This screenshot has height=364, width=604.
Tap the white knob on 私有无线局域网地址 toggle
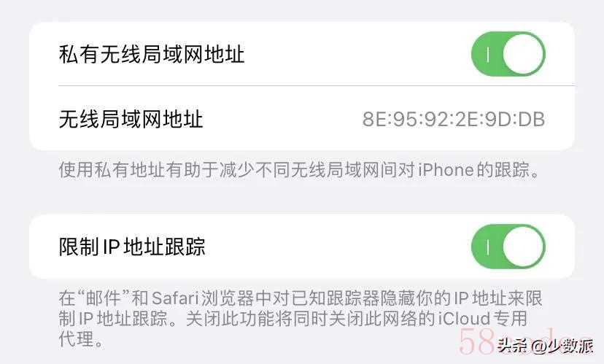tap(523, 54)
